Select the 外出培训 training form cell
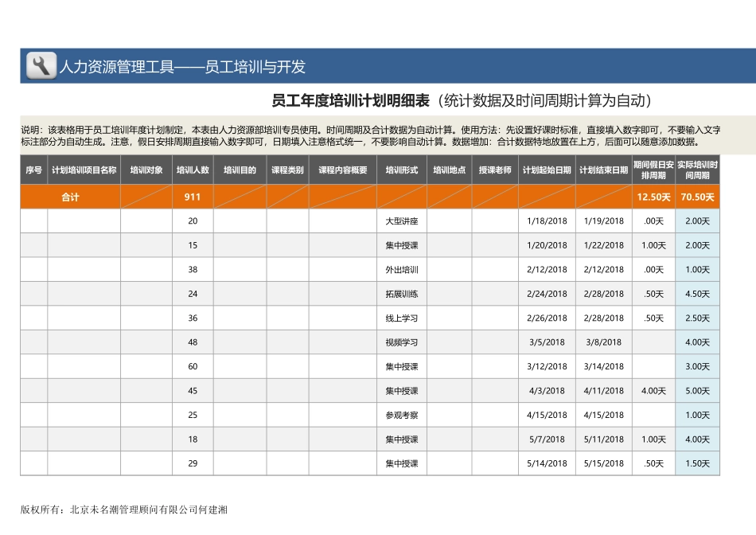Image resolution: width=756 pixels, height=535 pixels. click(401, 270)
